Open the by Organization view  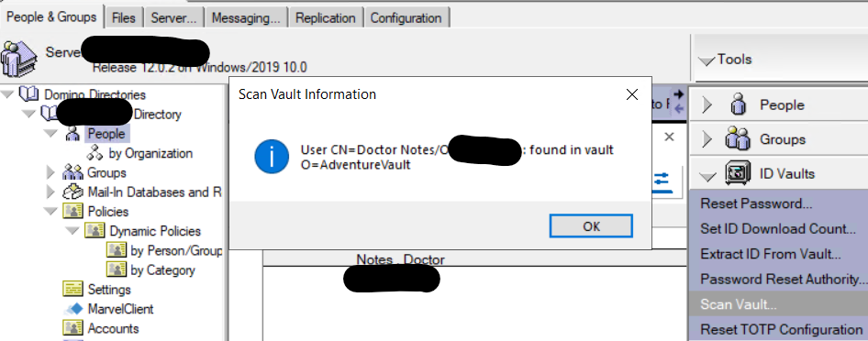(x=159, y=153)
